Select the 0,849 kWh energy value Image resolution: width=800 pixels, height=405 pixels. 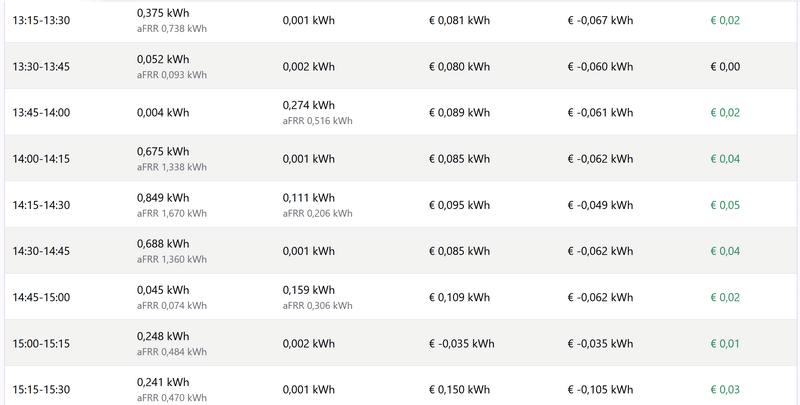tap(163, 197)
